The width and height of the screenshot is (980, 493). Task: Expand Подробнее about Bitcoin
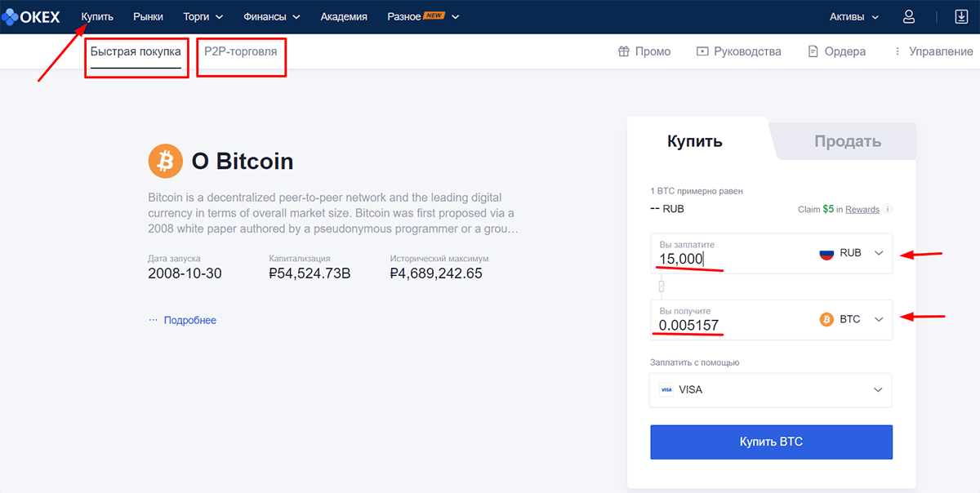pyautogui.click(x=189, y=320)
